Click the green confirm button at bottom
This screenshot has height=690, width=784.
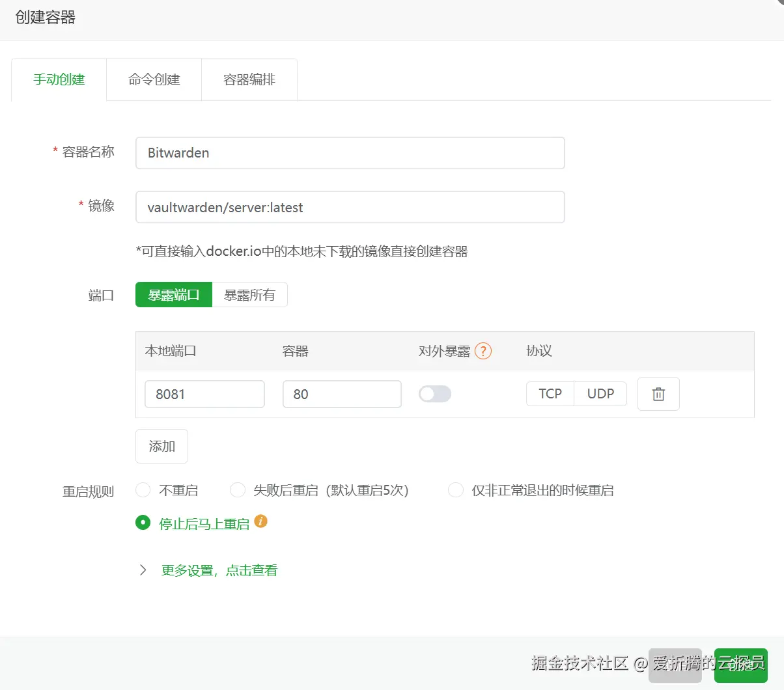[741, 665]
